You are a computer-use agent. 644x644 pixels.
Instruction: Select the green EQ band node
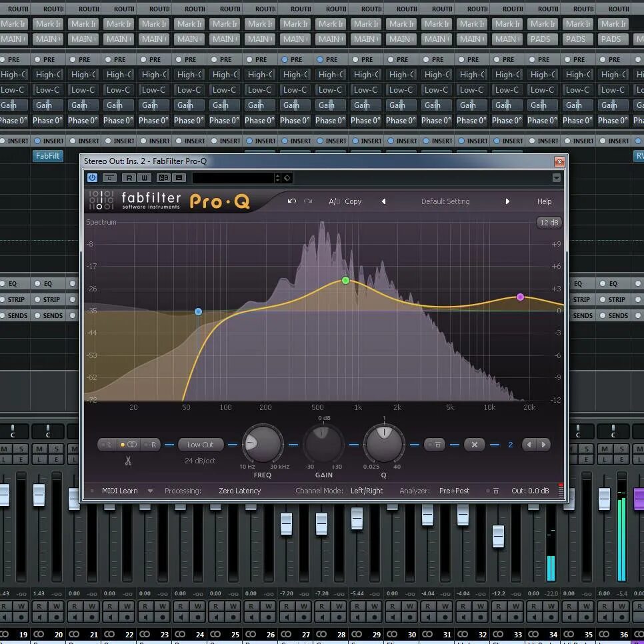346,281
